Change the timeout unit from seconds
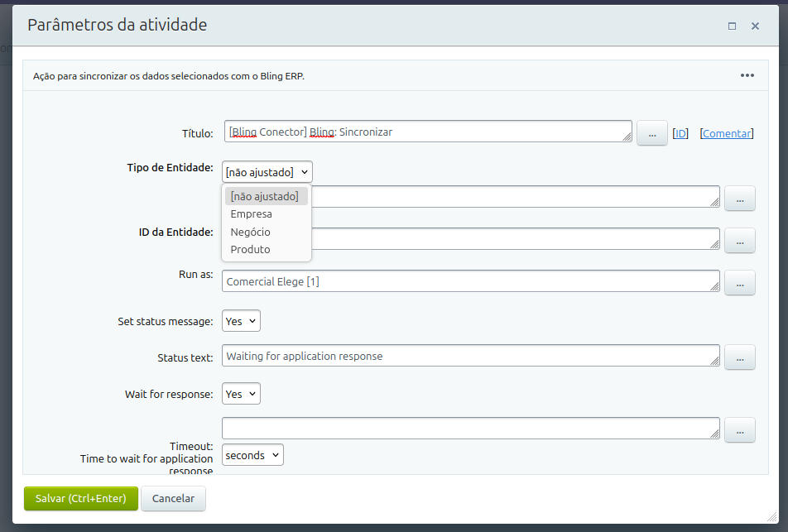The image size is (788, 532). (x=252, y=455)
